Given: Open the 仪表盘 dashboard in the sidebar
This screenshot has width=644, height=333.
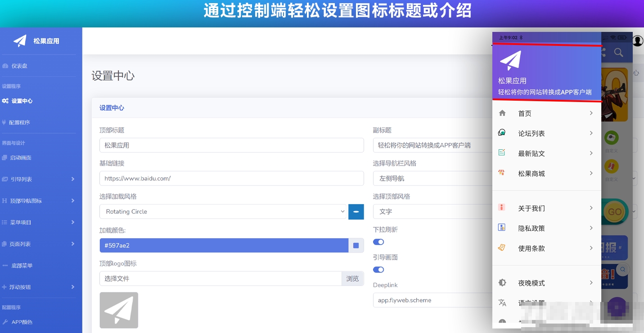Looking at the screenshot, I should 20,66.
